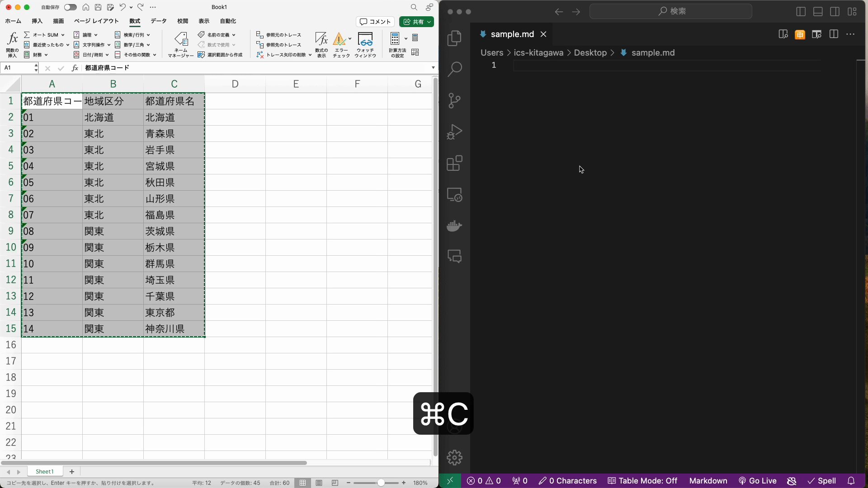Click コメント button in Excel toolbar
Image resolution: width=868 pixels, height=488 pixels.
(x=375, y=21)
